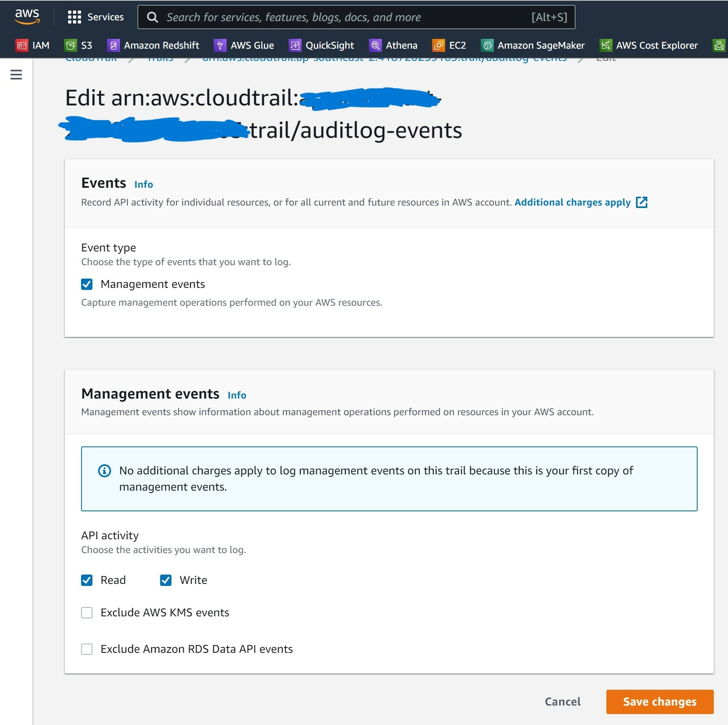Enable Exclude AWS KMS events
Viewport: 728px width, 725px height.
pyautogui.click(x=86, y=612)
